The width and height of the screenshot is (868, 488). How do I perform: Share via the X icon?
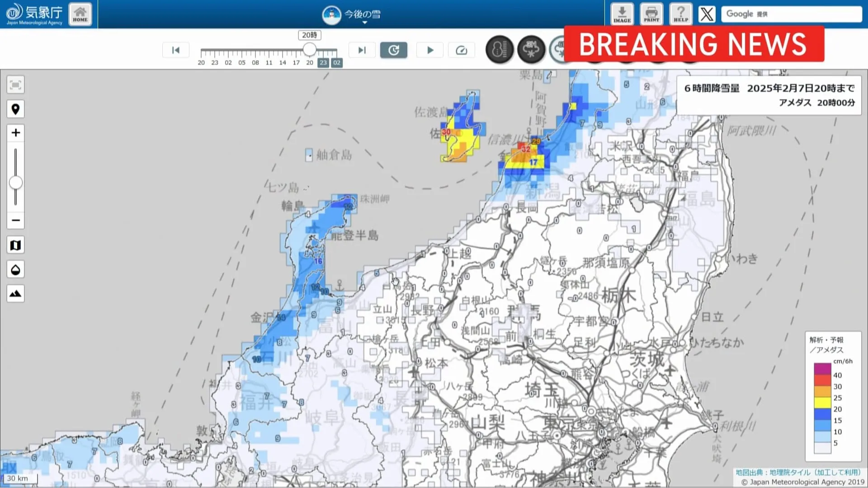[x=707, y=14]
